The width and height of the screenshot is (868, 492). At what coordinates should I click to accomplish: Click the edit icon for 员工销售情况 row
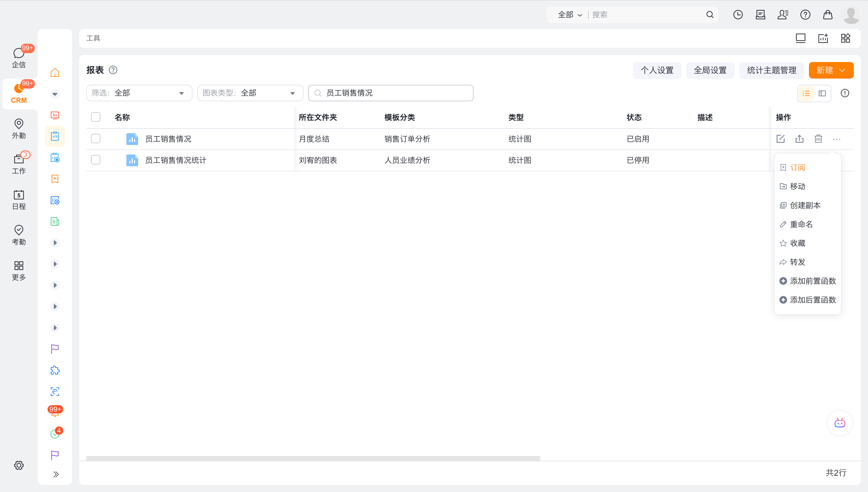pos(780,139)
